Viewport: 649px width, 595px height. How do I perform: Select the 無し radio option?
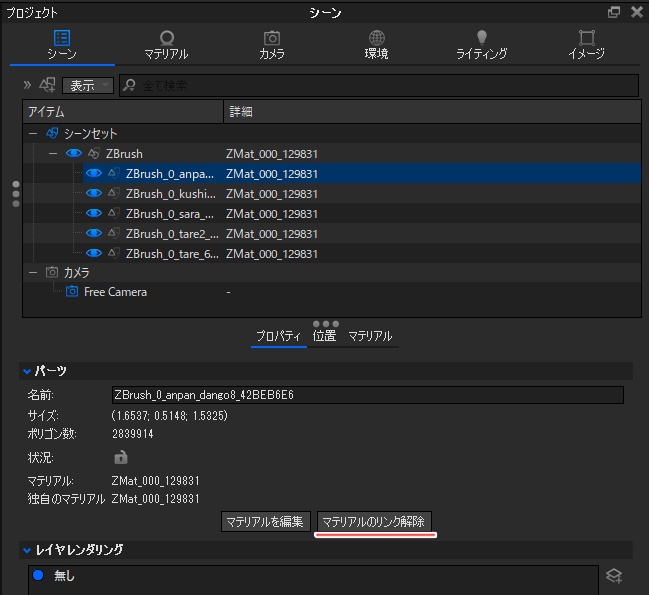39,575
